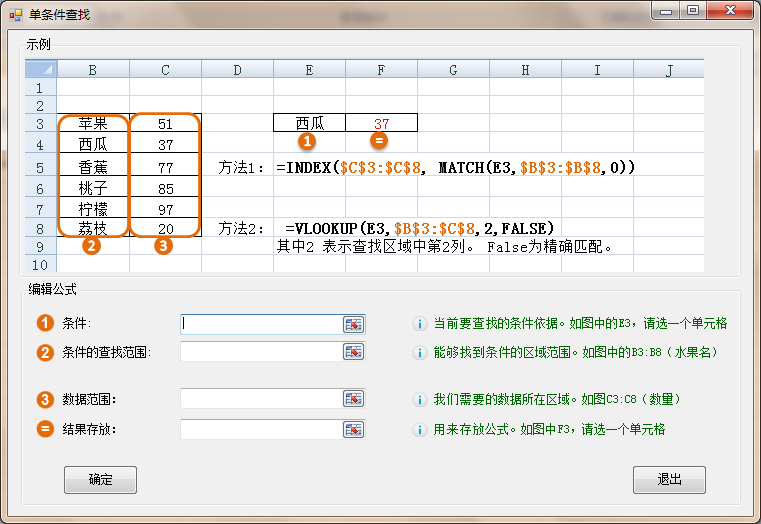Focus the 数据范围 input field

click(260, 399)
